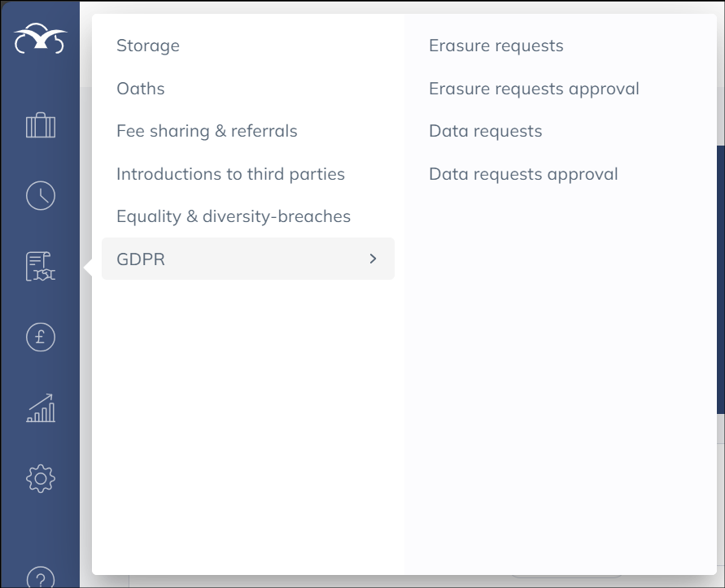
Task: Open the bar chart reports icon
Action: click(41, 408)
